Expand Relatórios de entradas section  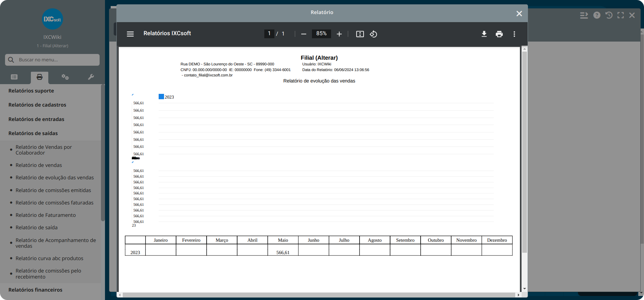tap(36, 119)
